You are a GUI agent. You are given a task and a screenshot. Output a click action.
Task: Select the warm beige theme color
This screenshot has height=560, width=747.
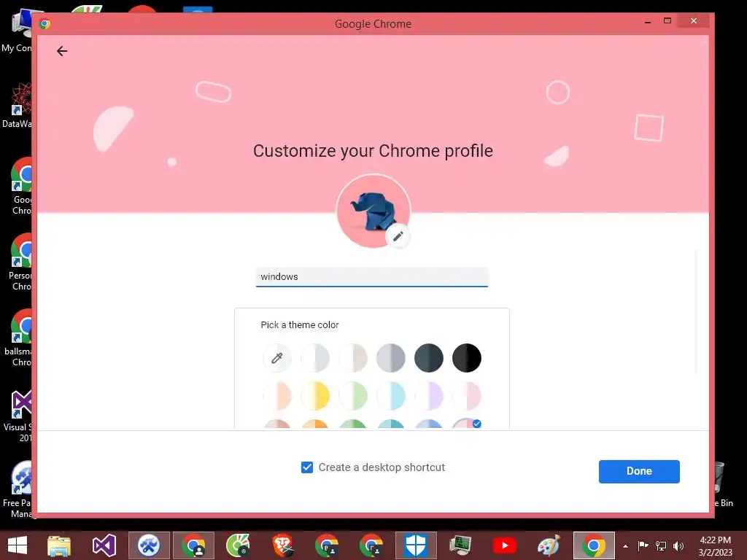[353, 357]
